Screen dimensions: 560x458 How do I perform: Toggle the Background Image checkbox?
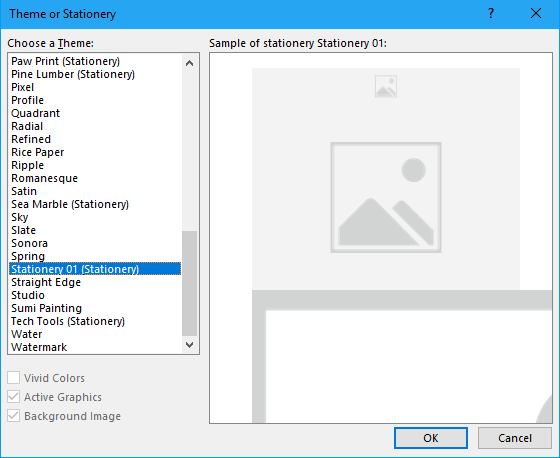pyautogui.click(x=14, y=416)
